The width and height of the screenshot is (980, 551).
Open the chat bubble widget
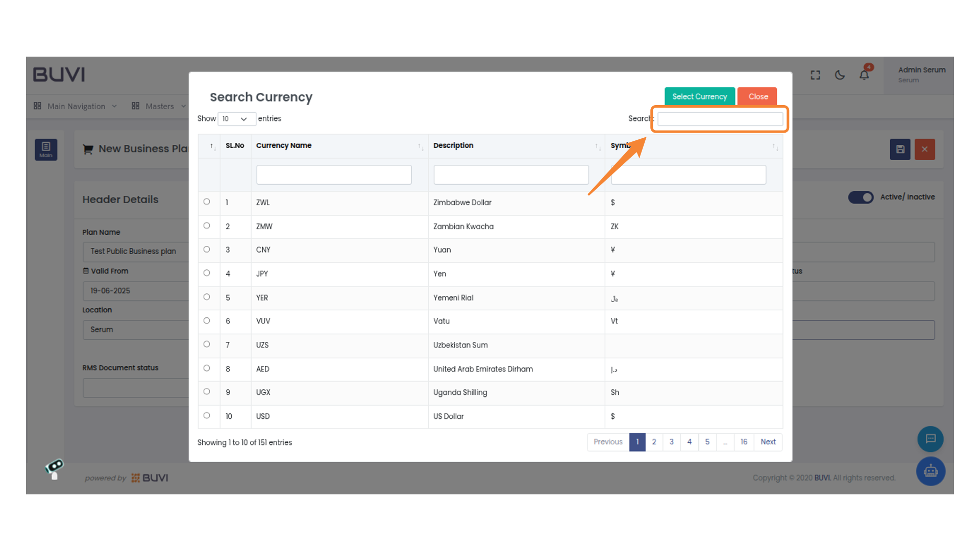point(930,439)
